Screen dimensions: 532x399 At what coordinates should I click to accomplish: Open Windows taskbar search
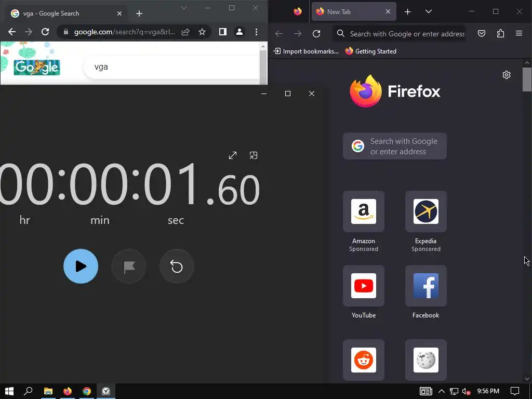[28, 391]
